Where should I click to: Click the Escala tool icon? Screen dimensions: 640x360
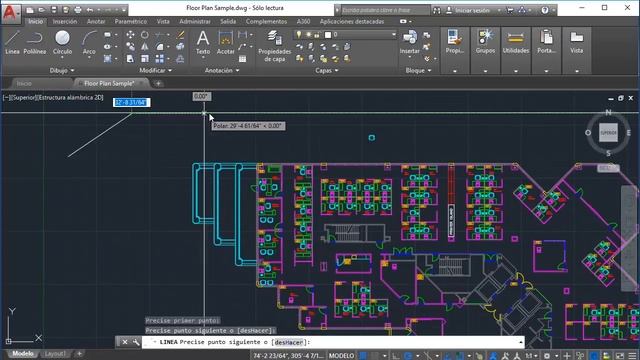coord(144,59)
